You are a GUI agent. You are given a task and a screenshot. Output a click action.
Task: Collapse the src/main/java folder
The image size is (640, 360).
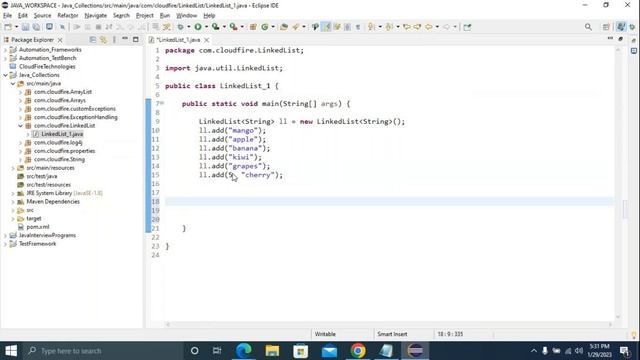pyautogui.click(x=13, y=83)
